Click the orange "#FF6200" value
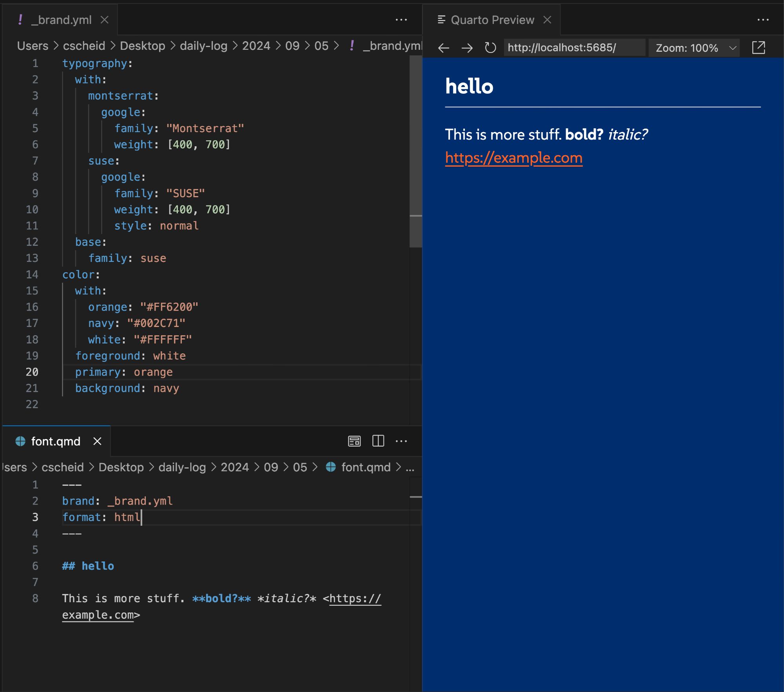Image resolution: width=784 pixels, height=692 pixels. [x=169, y=307]
